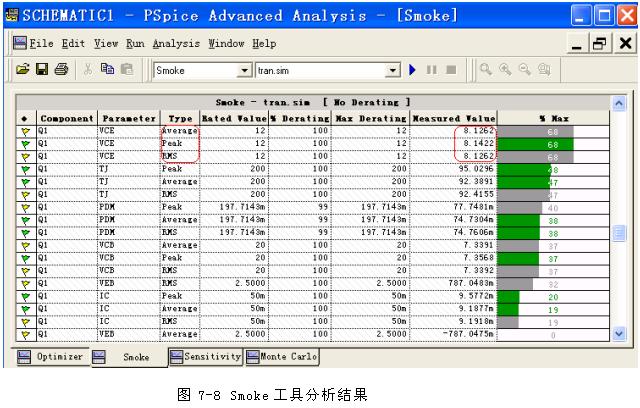
Task: Open the Edit menu
Action: (73, 43)
